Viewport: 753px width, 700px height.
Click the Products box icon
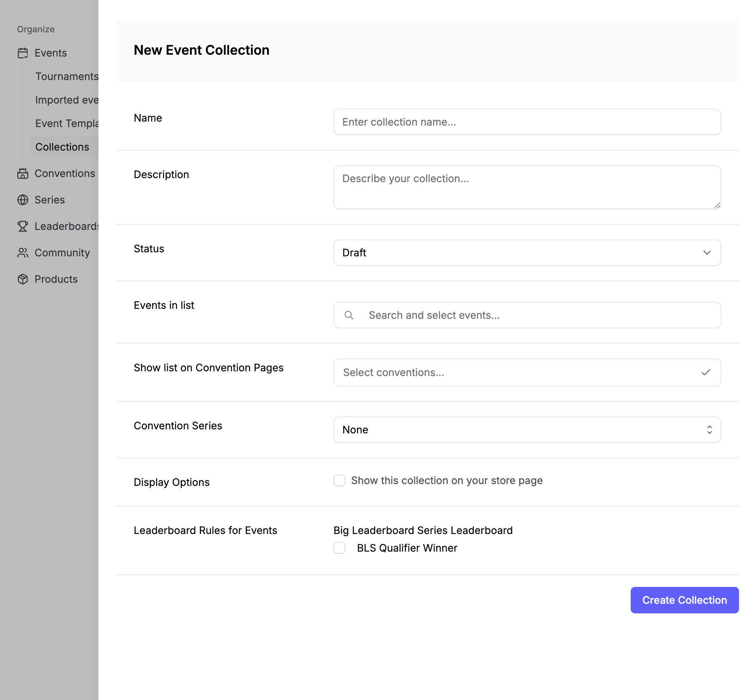[x=23, y=279]
